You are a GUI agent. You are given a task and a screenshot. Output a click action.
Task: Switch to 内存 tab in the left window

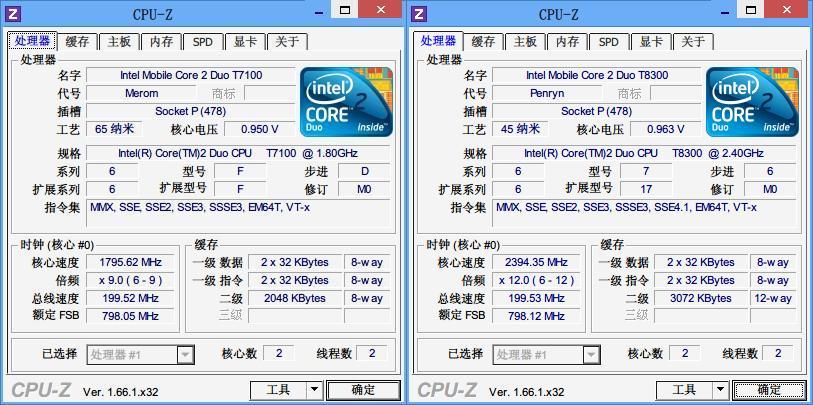[161, 42]
